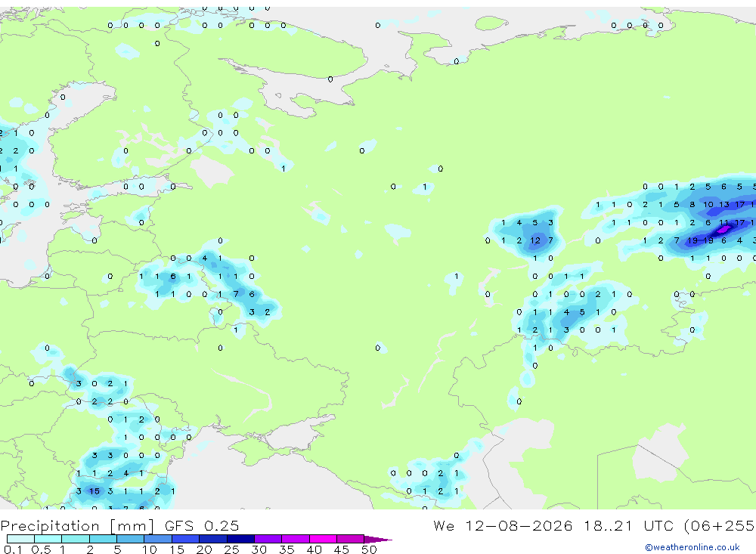Click the 30–35 mm purple legend segment
This screenshot has width=756, height=554.
268,539
